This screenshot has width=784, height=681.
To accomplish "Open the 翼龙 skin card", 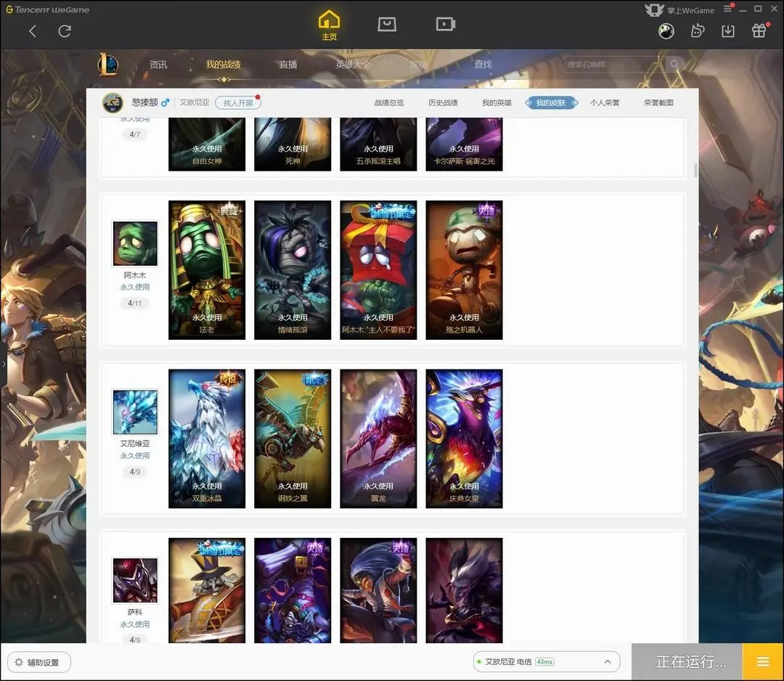I will coord(378,439).
